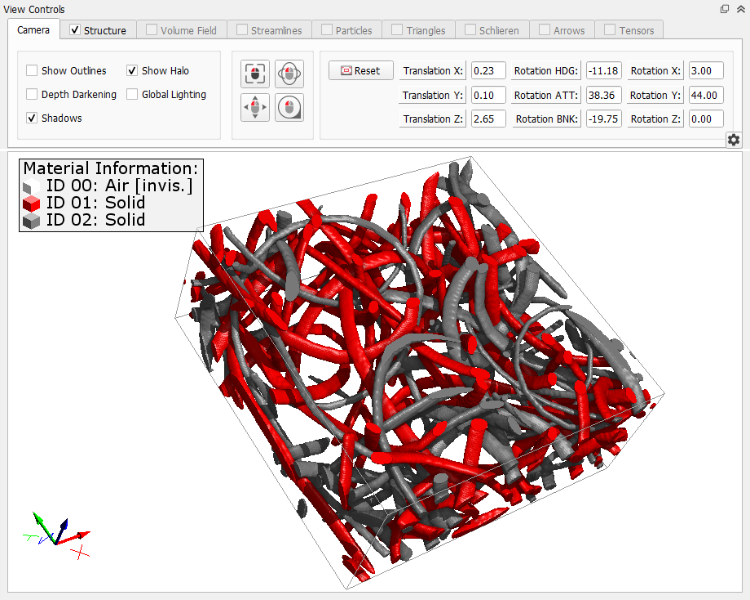This screenshot has height=600, width=750.
Task: Turn off the Shadows checkbox
Action: click(x=32, y=118)
